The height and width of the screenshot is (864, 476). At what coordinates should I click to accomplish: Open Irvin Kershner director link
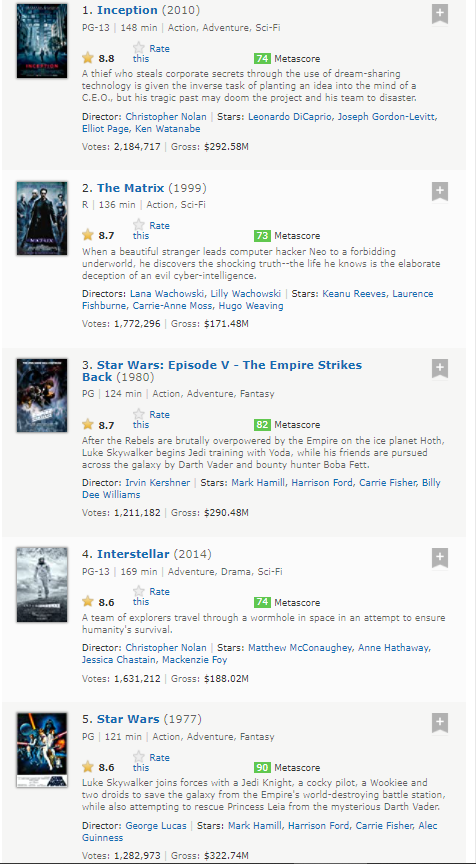coord(158,483)
